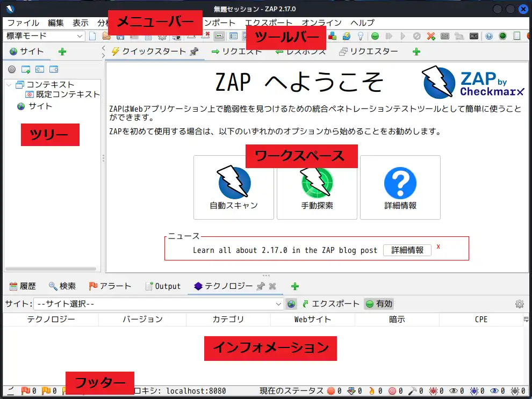The image size is (532, 399).
Task: Click the new context icon in the Sites panel
Action: pyautogui.click(x=25, y=69)
